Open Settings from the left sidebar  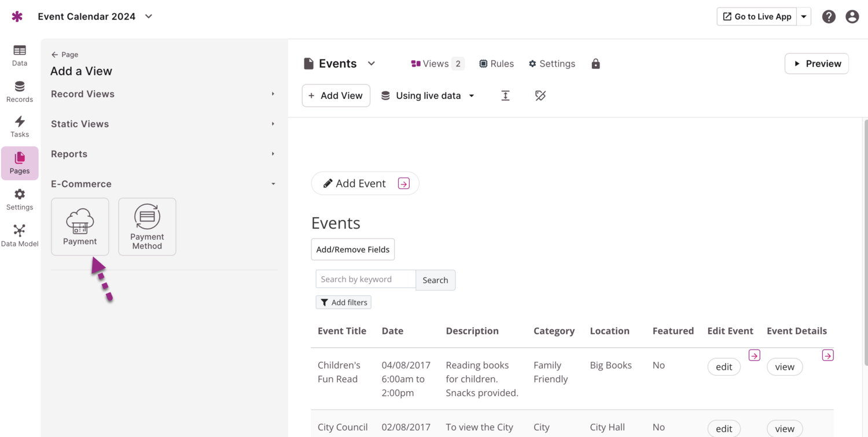click(x=19, y=199)
